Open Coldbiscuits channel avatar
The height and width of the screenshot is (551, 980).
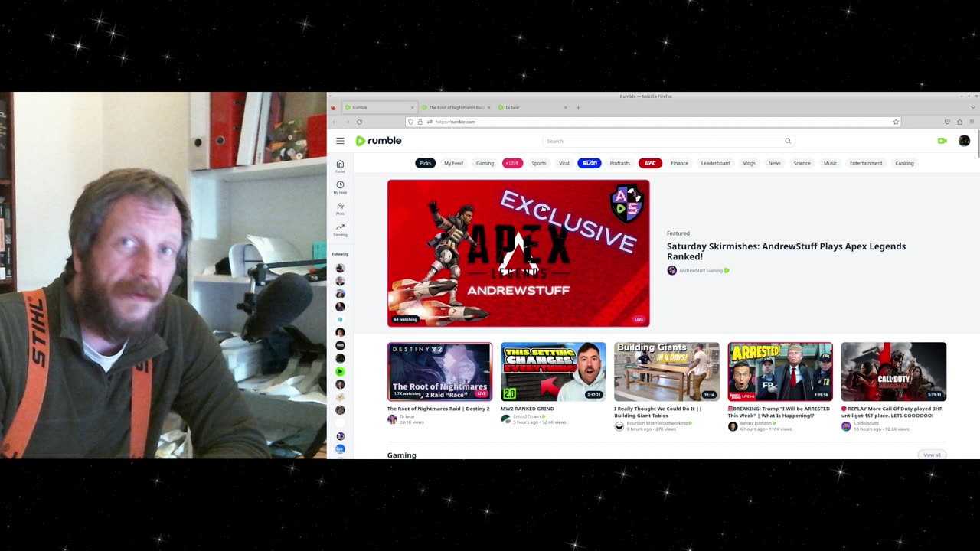tap(846, 426)
